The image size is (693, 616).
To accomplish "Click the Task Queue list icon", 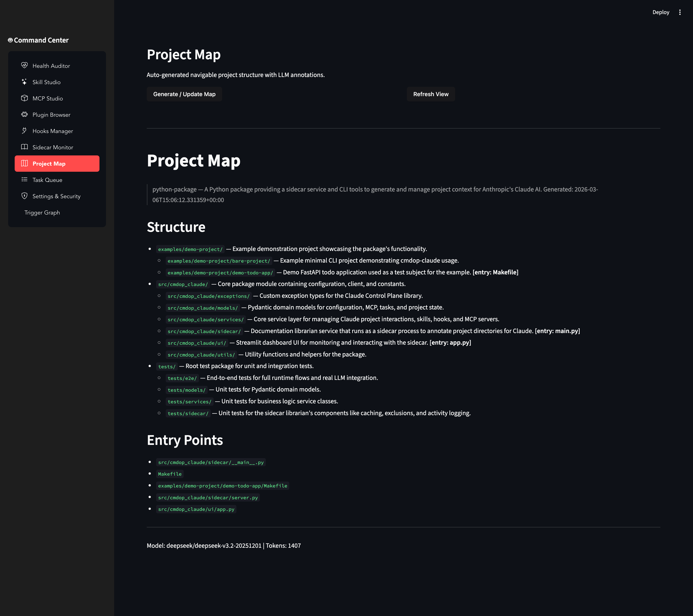I will tap(24, 180).
